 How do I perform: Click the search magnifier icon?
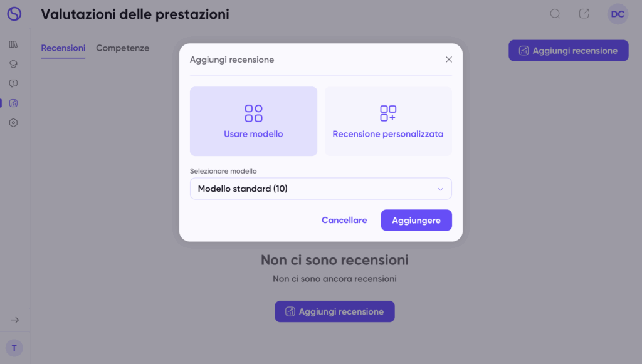555,14
